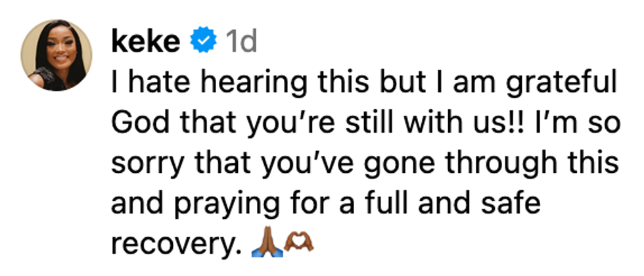The image size is (644, 276).
Task: Click the keke username
Action: coord(145,43)
